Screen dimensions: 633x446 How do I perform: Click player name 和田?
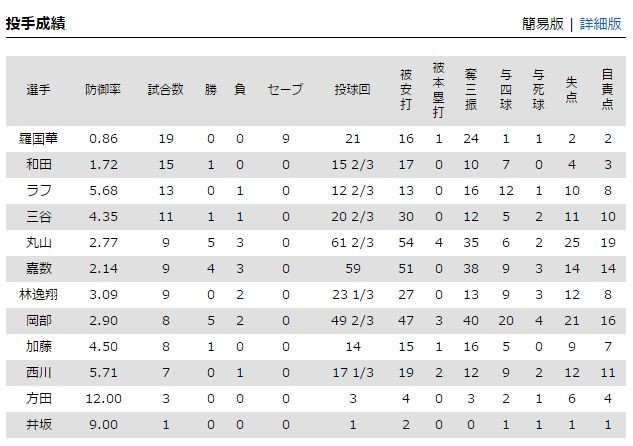38,164
